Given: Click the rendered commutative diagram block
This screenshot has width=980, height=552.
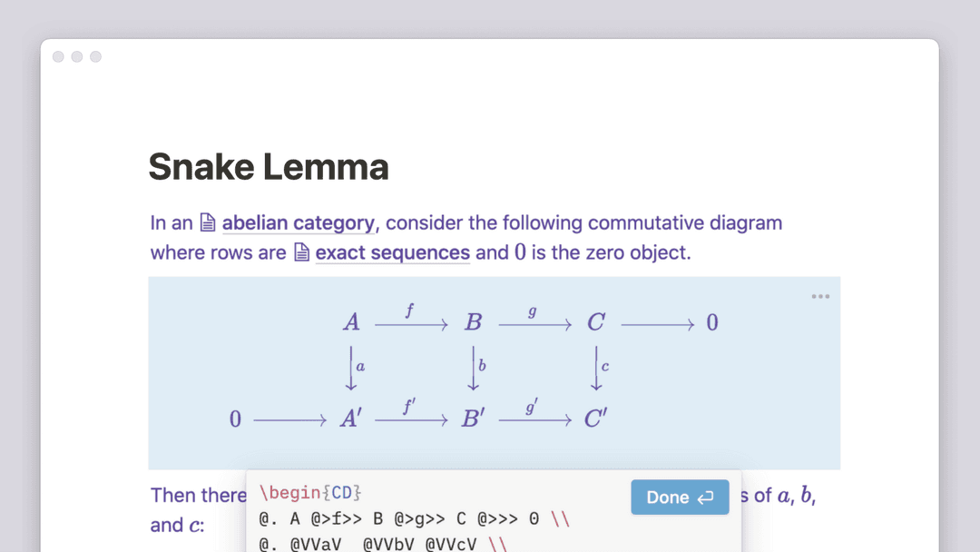Looking at the screenshot, I should click(x=494, y=372).
